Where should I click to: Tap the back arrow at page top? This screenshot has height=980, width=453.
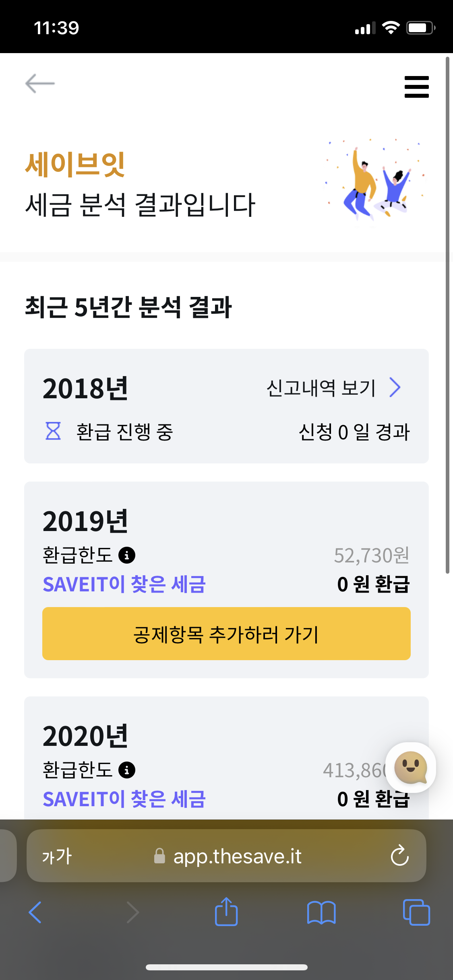[x=40, y=83]
